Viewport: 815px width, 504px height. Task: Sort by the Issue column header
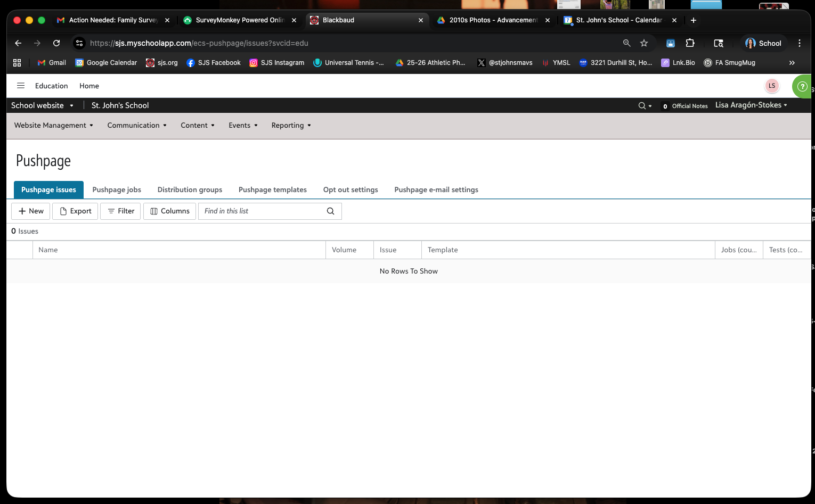397,250
